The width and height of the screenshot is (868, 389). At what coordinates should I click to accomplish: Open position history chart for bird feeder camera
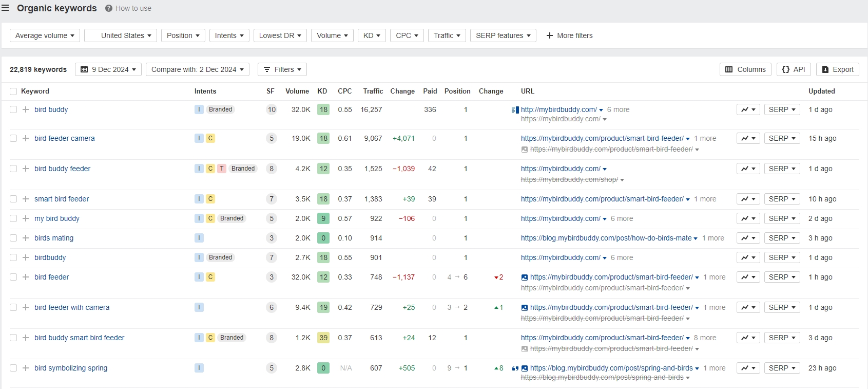[748, 138]
